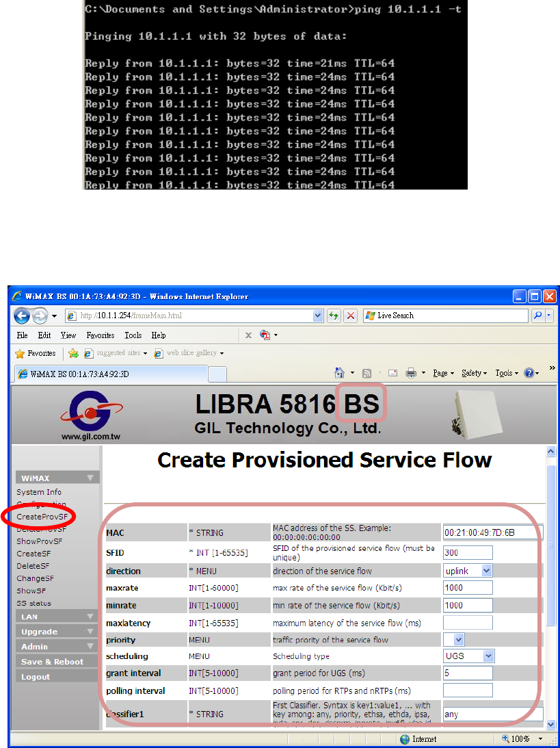This screenshot has height=748, width=560.
Task: Open the scheduling dropdown showing UGS
Action: (x=468, y=656)
